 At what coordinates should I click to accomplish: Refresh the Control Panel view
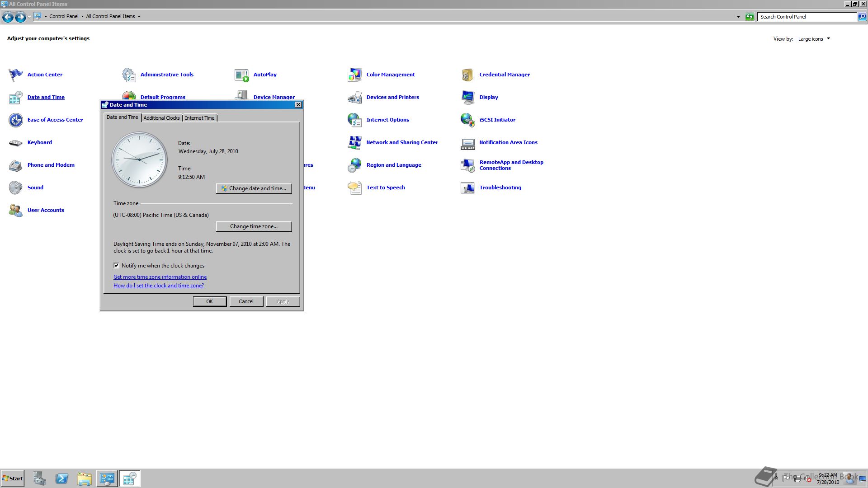750,17
